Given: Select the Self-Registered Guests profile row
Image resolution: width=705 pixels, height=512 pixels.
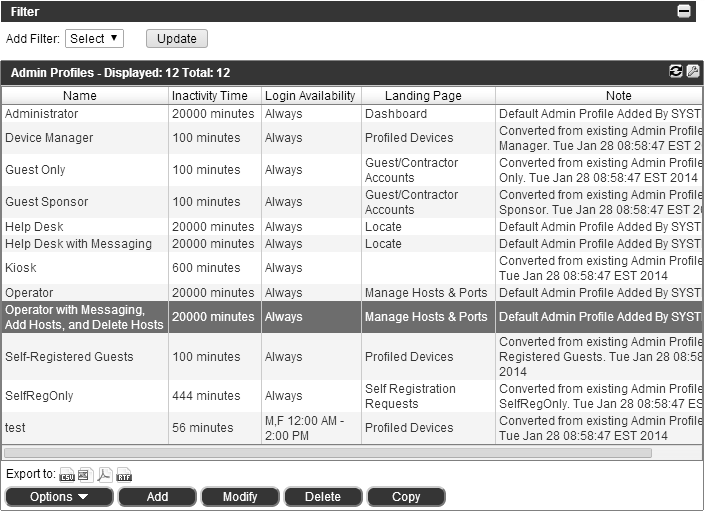Looking at the screenshot, I should 352,356.
